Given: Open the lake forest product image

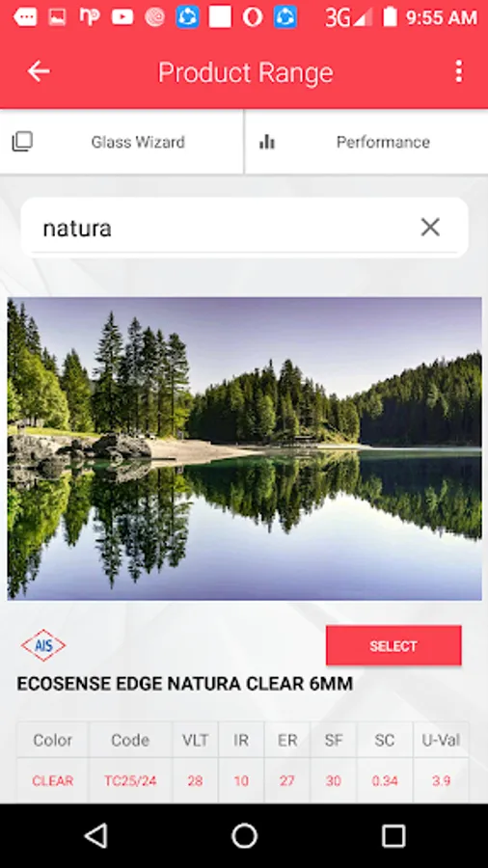Looking at the screenshot, I should point(244,448).
